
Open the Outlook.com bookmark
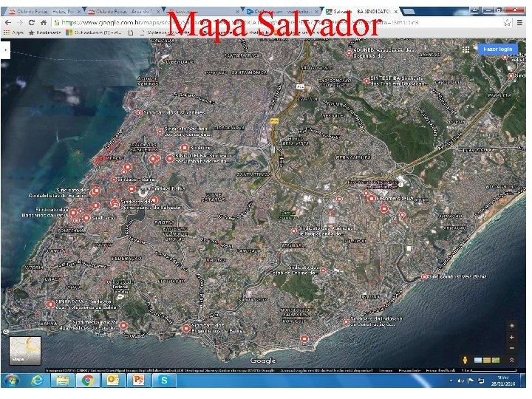point(94,33)
